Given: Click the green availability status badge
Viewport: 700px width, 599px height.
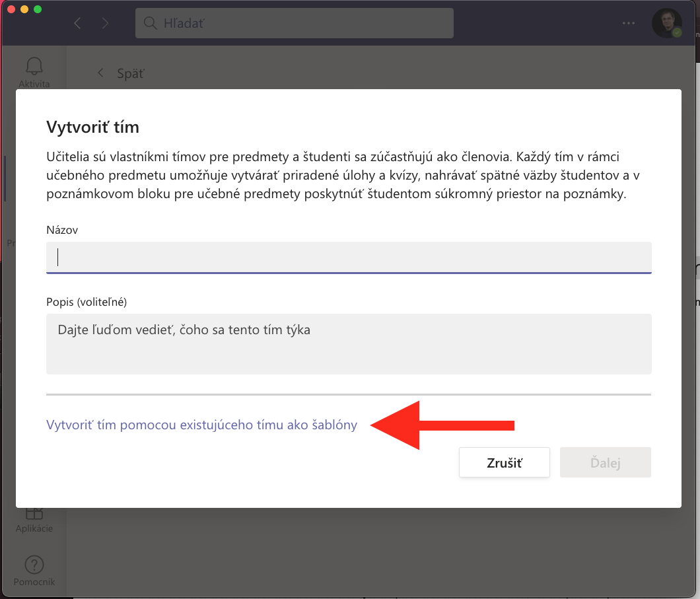Looking at the screenshot, I should point(677,32).
